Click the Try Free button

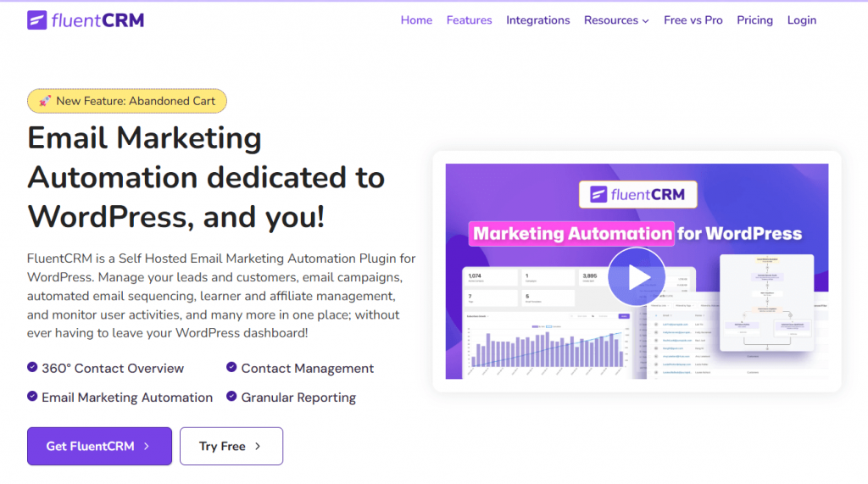231,446
